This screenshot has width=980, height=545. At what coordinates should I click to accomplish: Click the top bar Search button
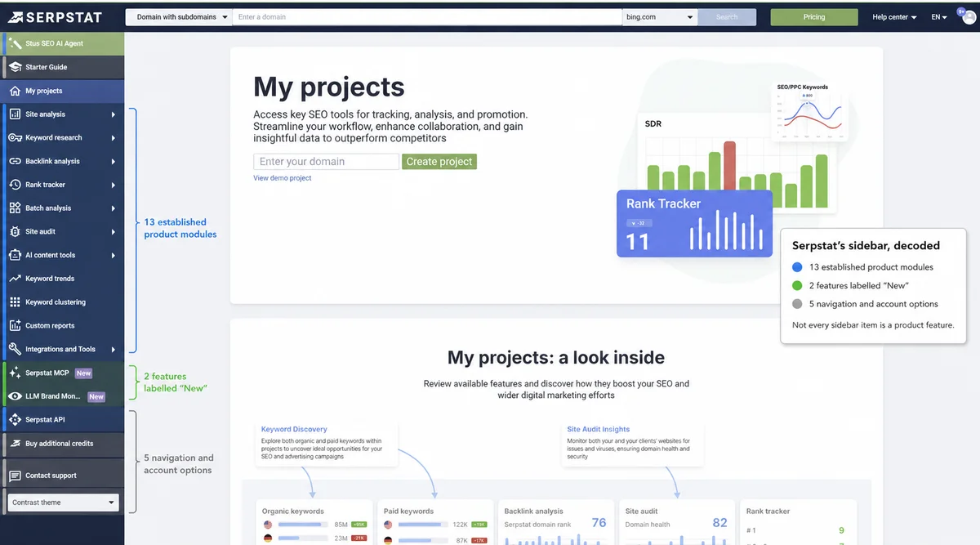click(x=727, y=17)
